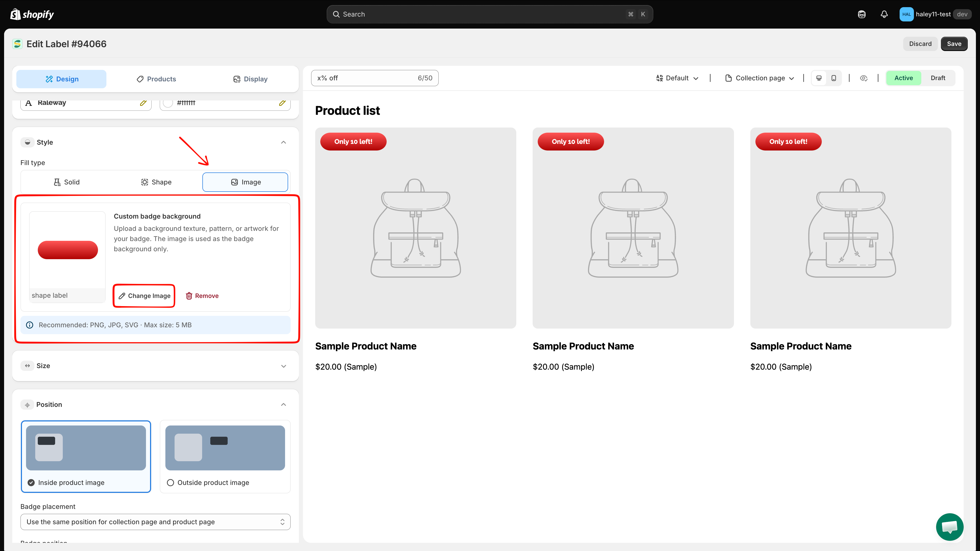Click the Position section icon
Screen dimensions: 980x551
(27, 405)
